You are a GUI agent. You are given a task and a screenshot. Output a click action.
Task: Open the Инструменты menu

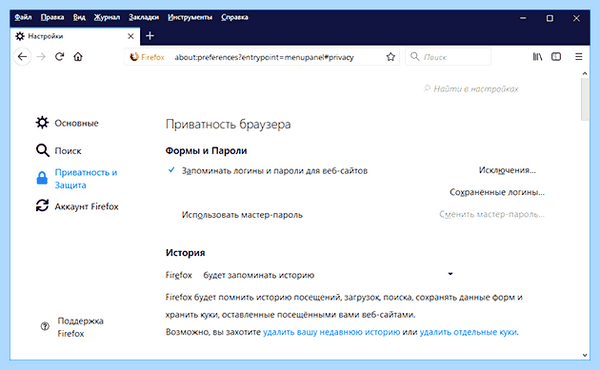coord(190,17)
